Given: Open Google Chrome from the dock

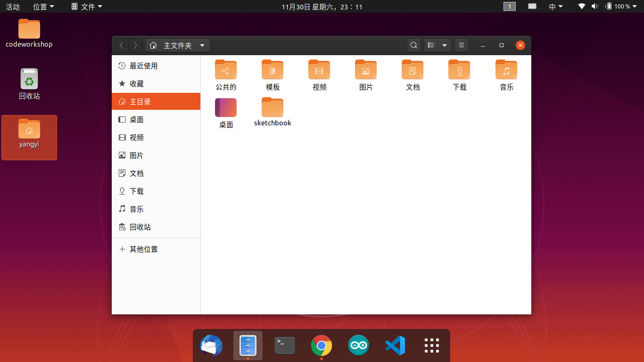Looking at the screenshot, I should 322,346.
